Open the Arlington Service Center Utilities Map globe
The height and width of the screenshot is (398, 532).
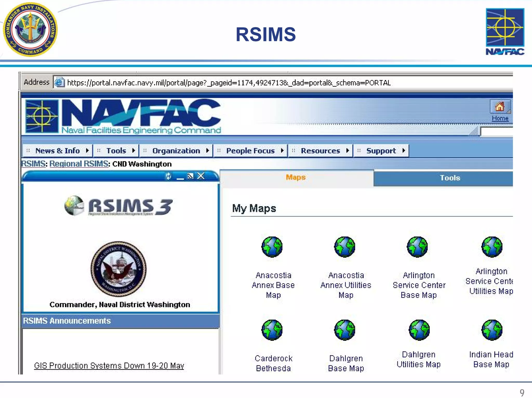click(492, 247)
